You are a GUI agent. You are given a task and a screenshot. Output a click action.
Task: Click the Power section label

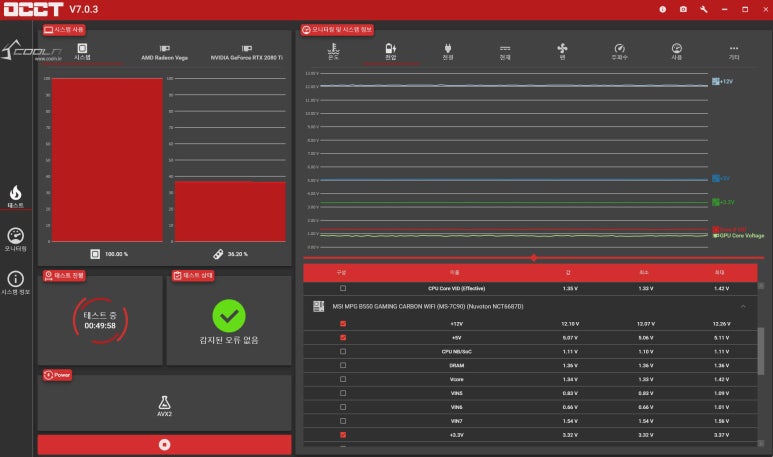click(57, 375)
